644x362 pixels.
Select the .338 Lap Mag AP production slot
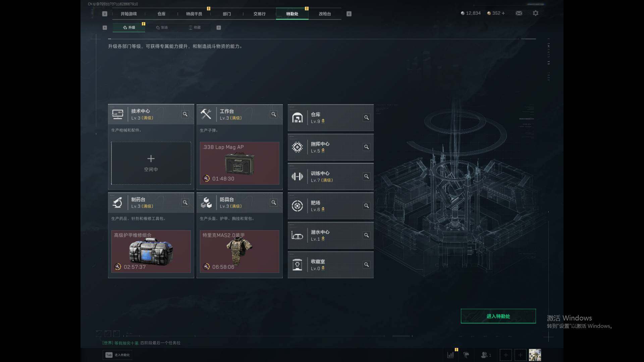(x=239, y=163)
